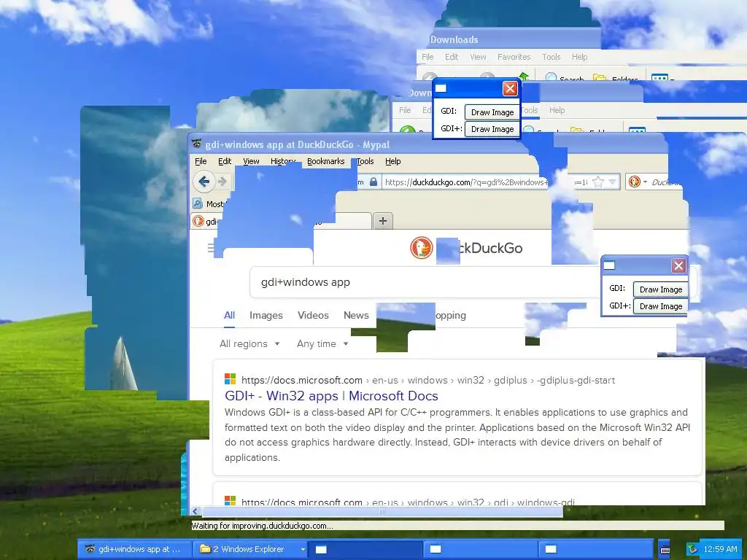Click Mypal's Forward arrow button
This screenshot has width=747, height=560.
click(222, 182)
